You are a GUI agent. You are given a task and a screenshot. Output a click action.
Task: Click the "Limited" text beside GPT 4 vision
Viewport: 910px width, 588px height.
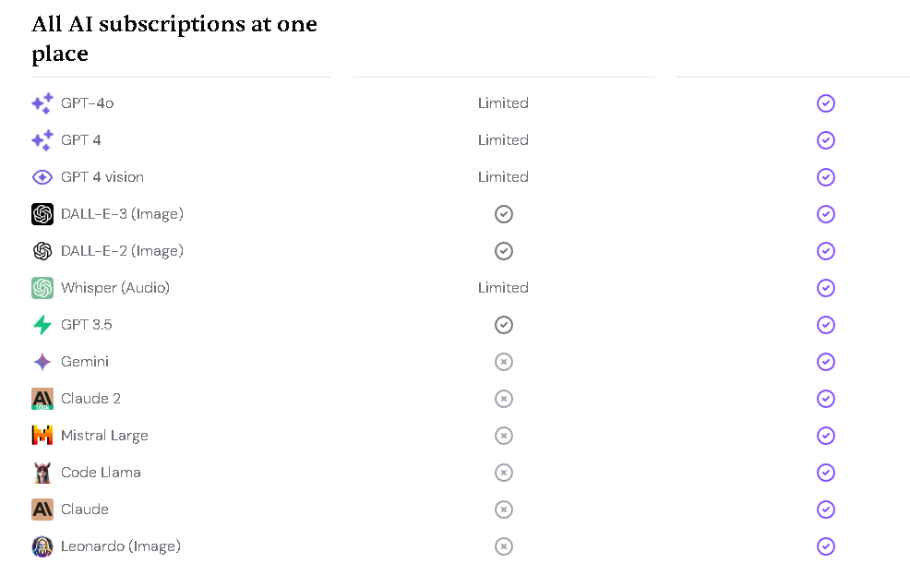[x=503, y=177]
